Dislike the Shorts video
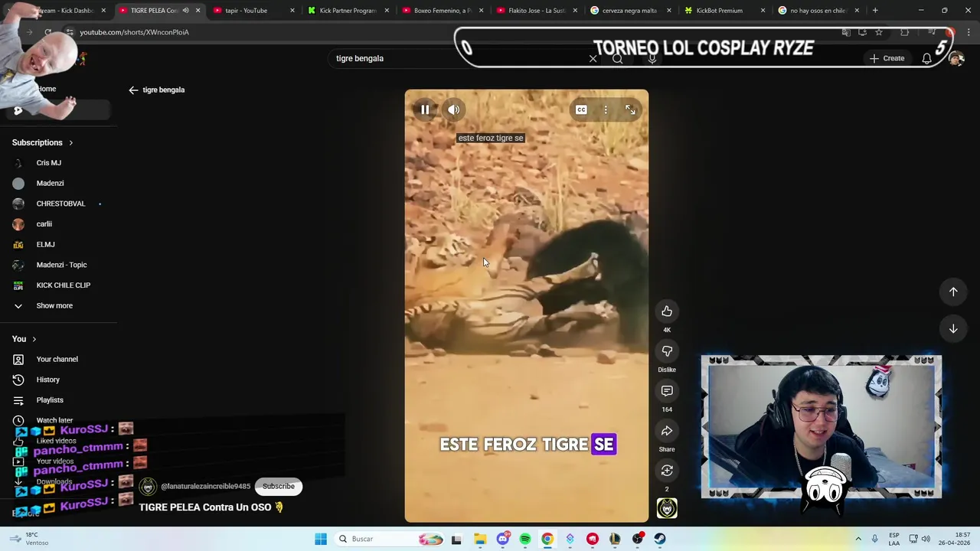 (x=667, y=351)
